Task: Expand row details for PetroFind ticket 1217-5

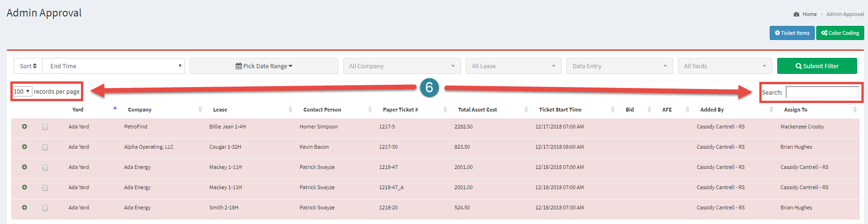Action: point(24,127)
